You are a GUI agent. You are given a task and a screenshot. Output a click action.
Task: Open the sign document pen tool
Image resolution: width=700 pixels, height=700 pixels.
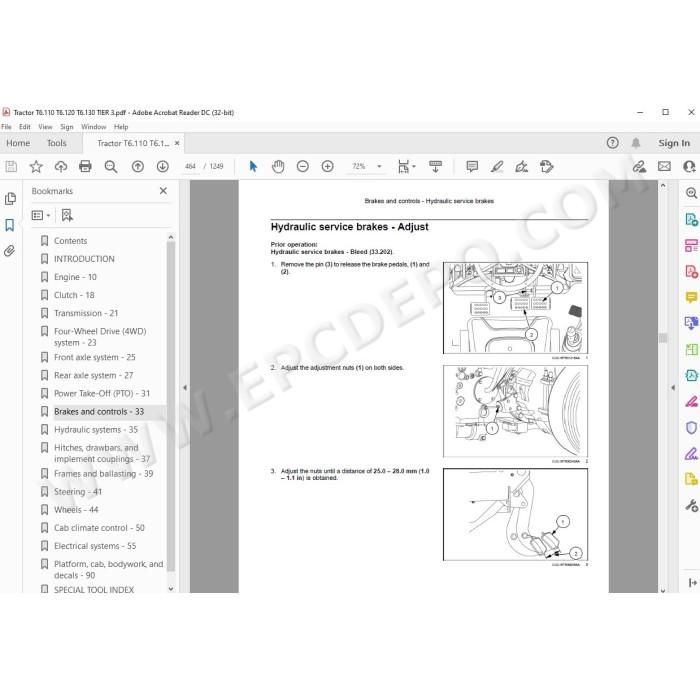pos(521,167)
